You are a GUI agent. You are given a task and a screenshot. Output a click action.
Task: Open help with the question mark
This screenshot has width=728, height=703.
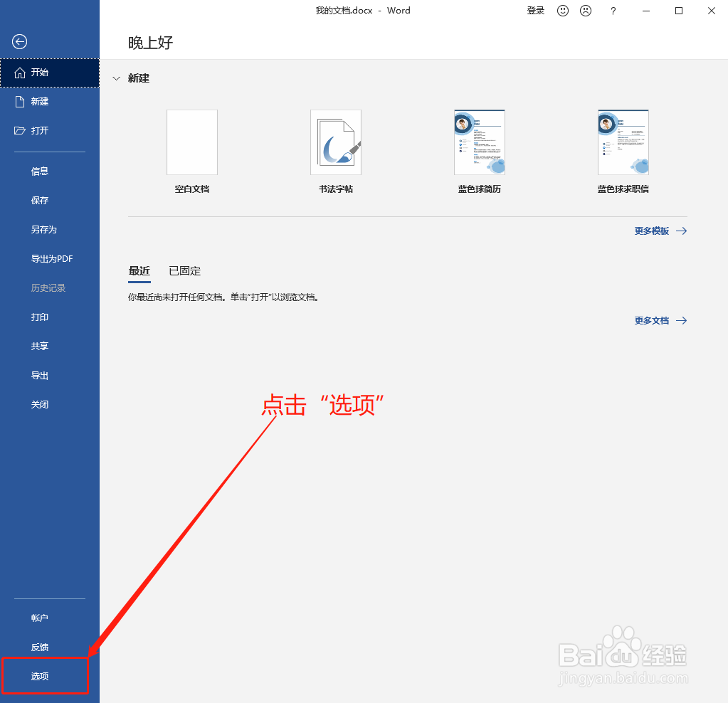[613, 11]
